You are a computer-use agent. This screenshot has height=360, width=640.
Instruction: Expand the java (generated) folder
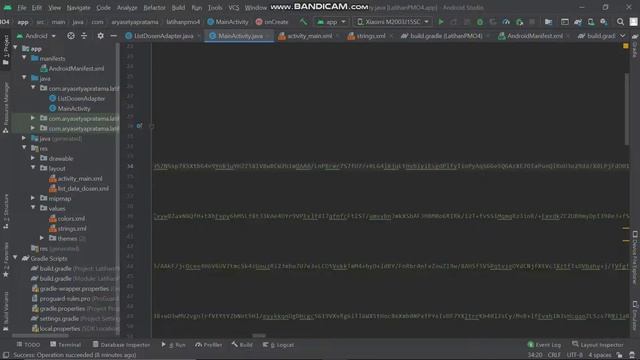click(x=24, y=138)
